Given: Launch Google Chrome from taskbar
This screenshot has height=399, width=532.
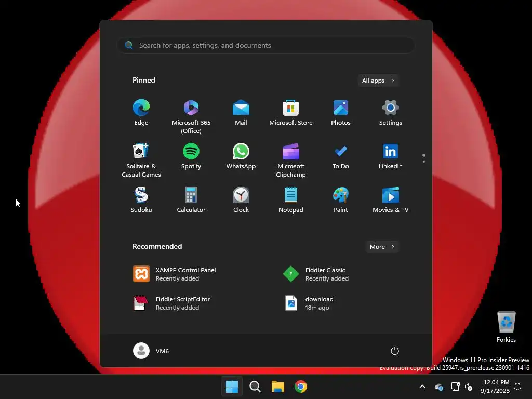Looking at the screenshot, I should click(301, 387).
